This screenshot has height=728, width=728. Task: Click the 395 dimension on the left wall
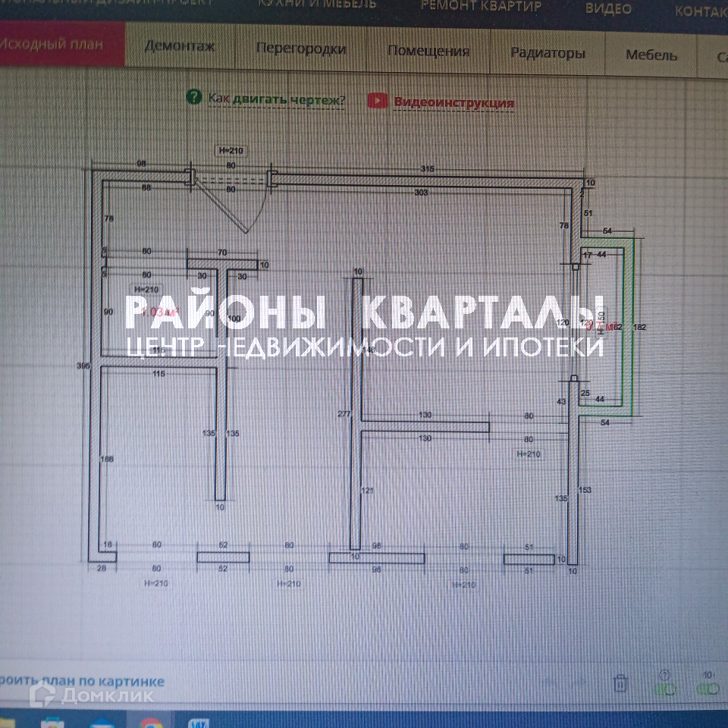click(83, 366)
